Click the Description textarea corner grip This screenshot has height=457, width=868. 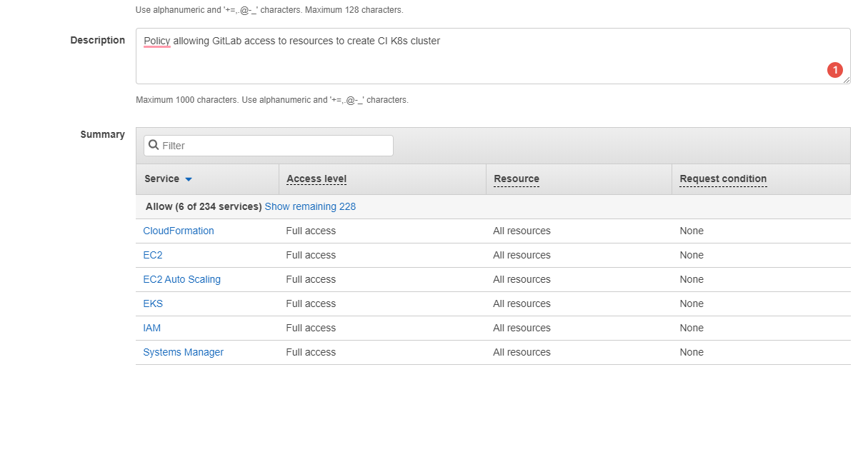(847, 80)
